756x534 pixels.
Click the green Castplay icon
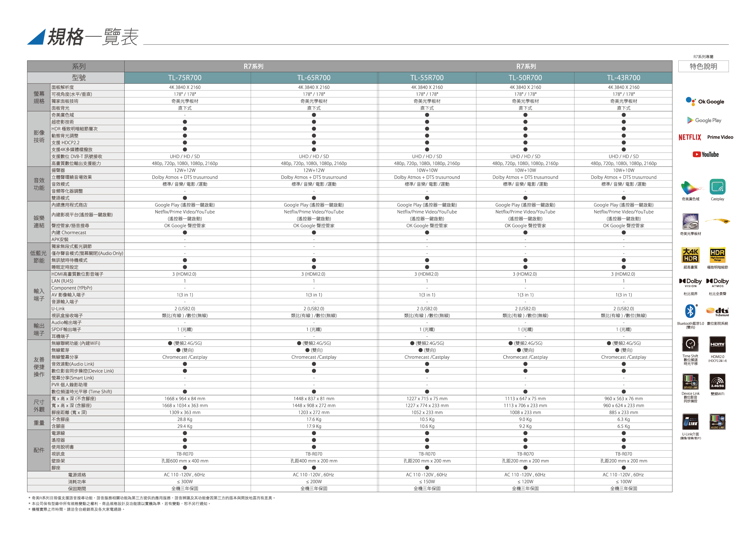pos(718,187)
